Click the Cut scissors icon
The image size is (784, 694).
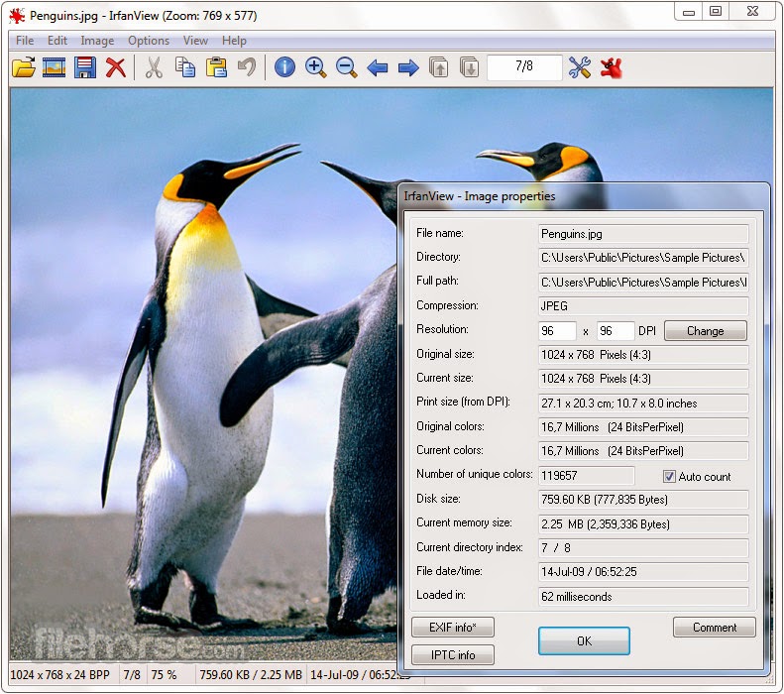[154, 67]
